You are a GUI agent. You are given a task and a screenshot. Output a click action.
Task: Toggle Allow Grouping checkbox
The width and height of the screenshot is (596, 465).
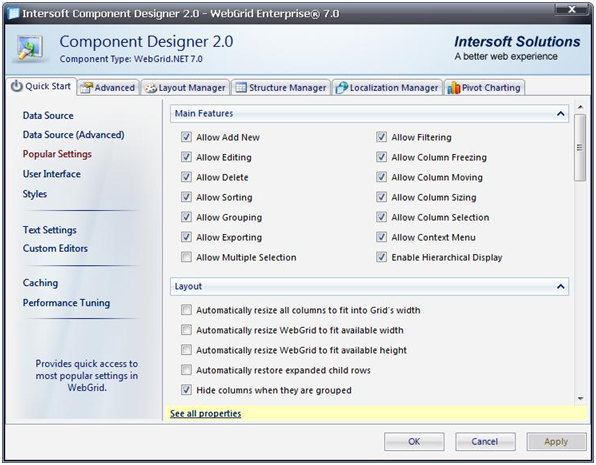coord(186,217)
